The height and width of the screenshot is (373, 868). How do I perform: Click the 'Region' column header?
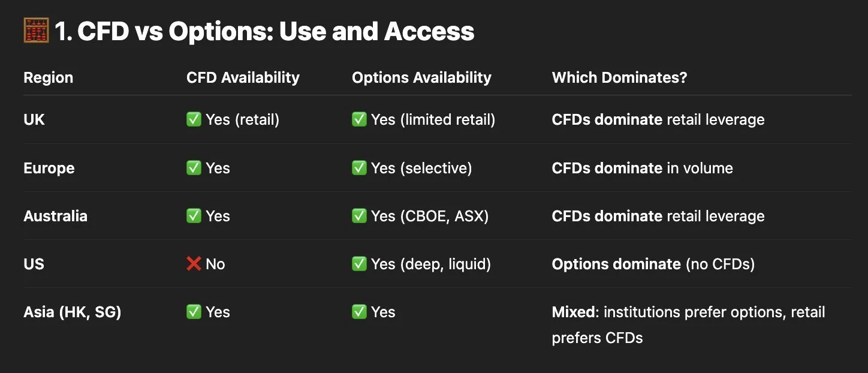tap(48, 77)
